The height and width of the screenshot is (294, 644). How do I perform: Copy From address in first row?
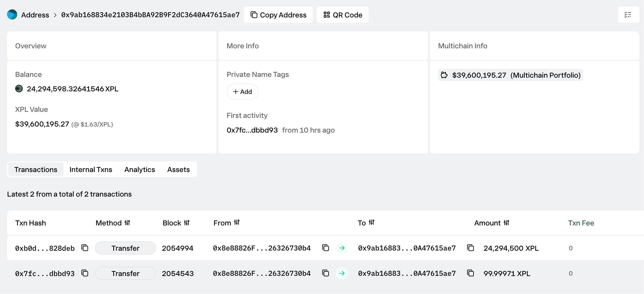(326, 248)
